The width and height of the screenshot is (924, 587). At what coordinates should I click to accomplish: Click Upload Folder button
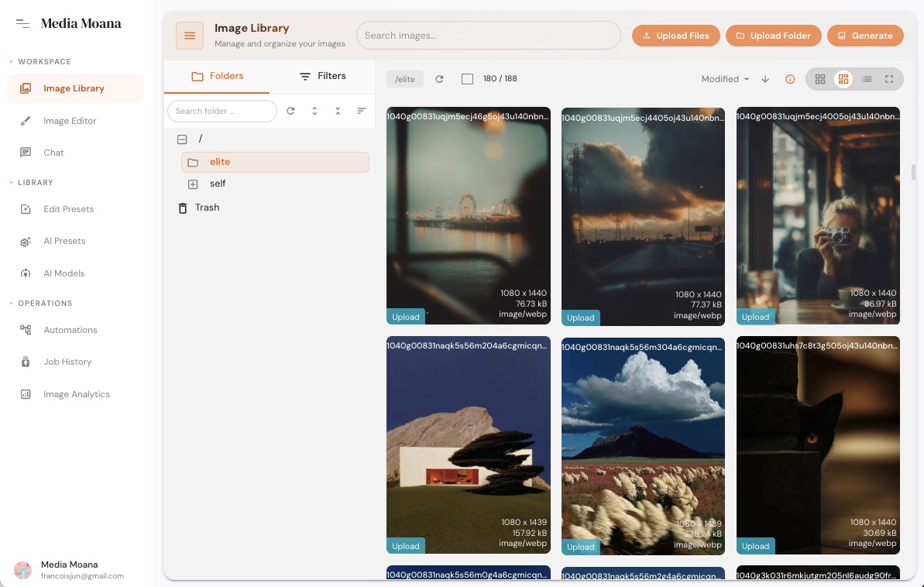773,36
